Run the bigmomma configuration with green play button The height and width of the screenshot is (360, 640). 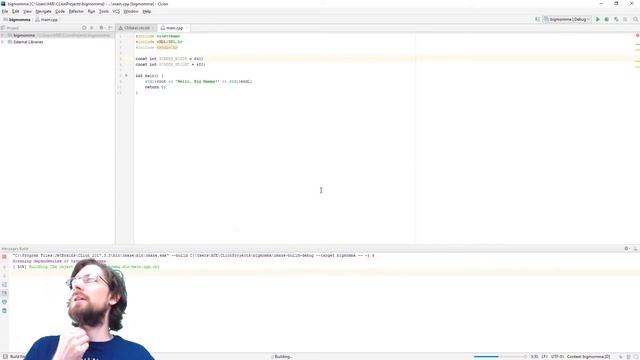pyautogui.click(x=598, y=19)
